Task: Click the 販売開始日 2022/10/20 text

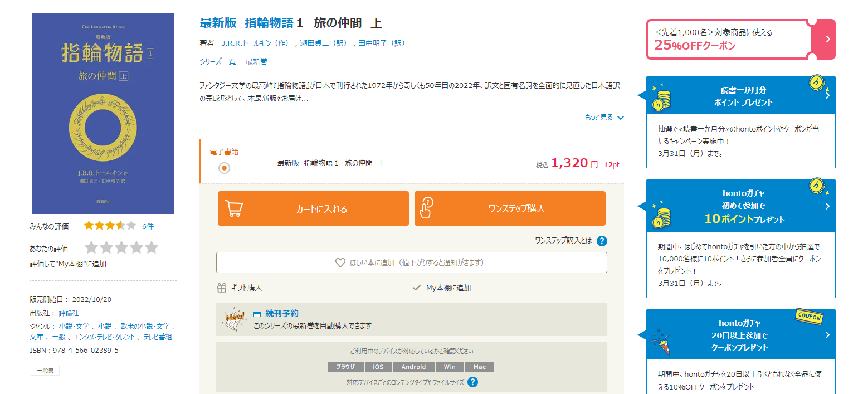Action: point(71,300)
